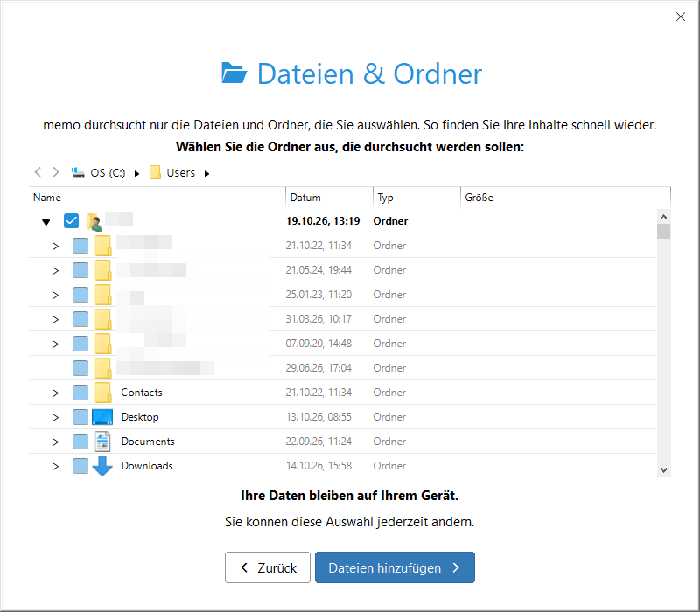This screenshot has width=700, height=612.
Task: Click Dateien hinzufügen button
Action: [x=395, y=567]
